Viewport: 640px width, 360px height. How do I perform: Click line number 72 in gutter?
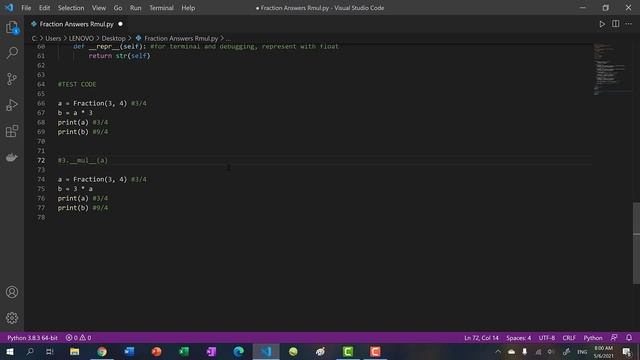[41, 160]
